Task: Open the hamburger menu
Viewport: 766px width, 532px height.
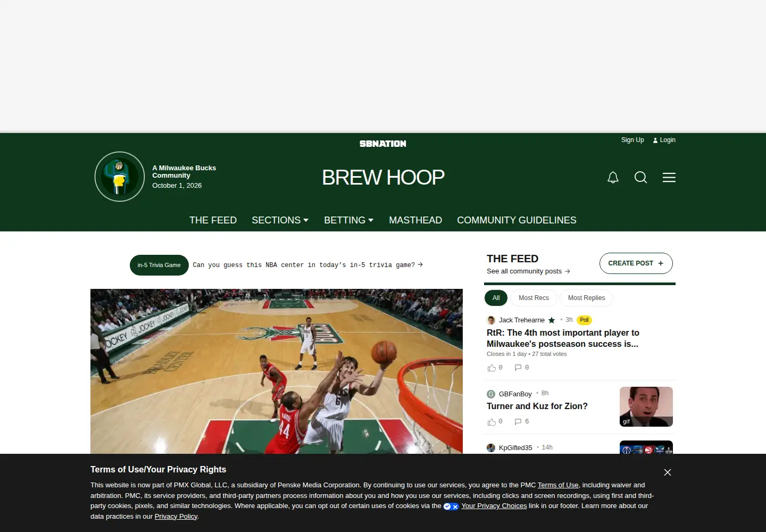Action: (669, 177)
